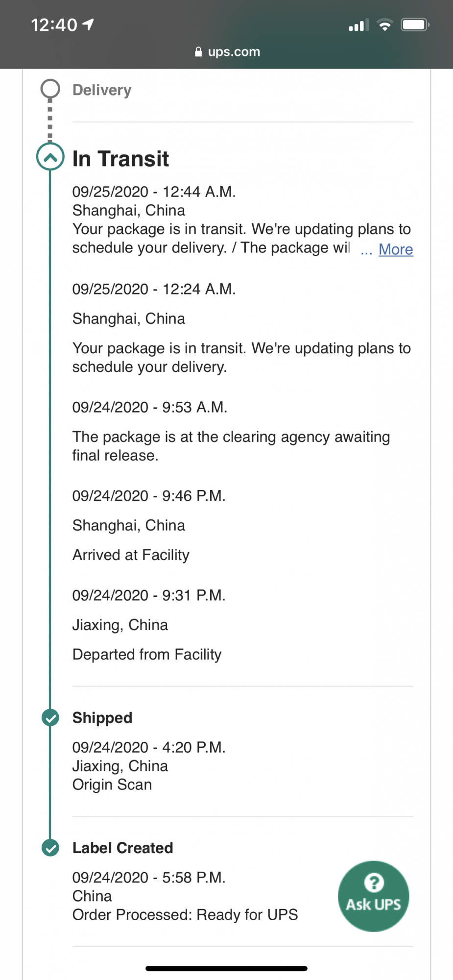Viewport: 453px width, 980px height.
Task: Tap the Wi-Fi status icon
Action: tap(385, 24)
